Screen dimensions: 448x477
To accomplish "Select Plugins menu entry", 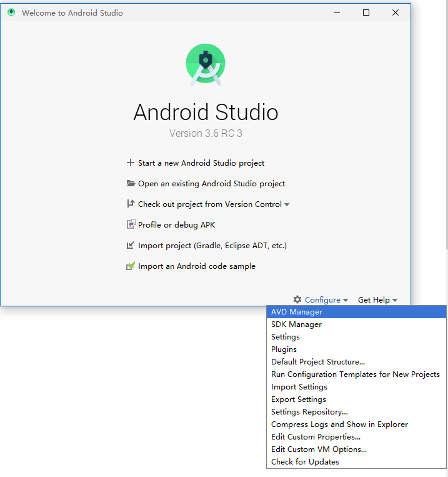I will (356, 349).
